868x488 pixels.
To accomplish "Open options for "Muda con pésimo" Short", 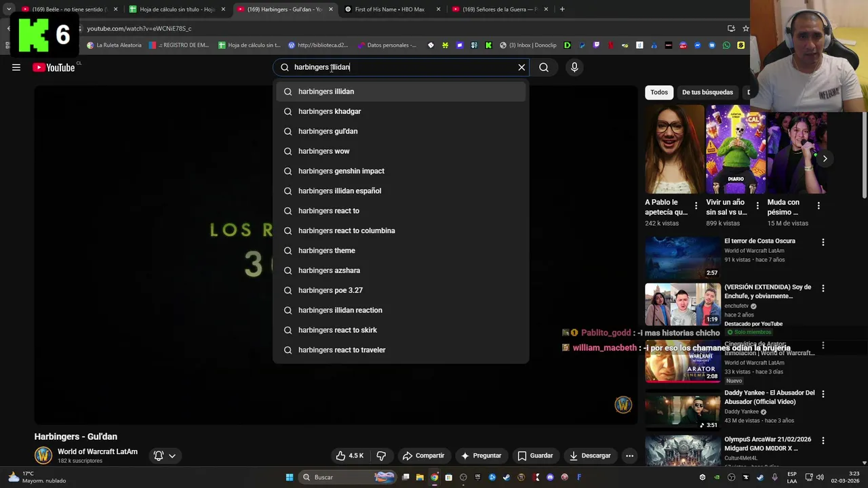I will tap(818, 205).
